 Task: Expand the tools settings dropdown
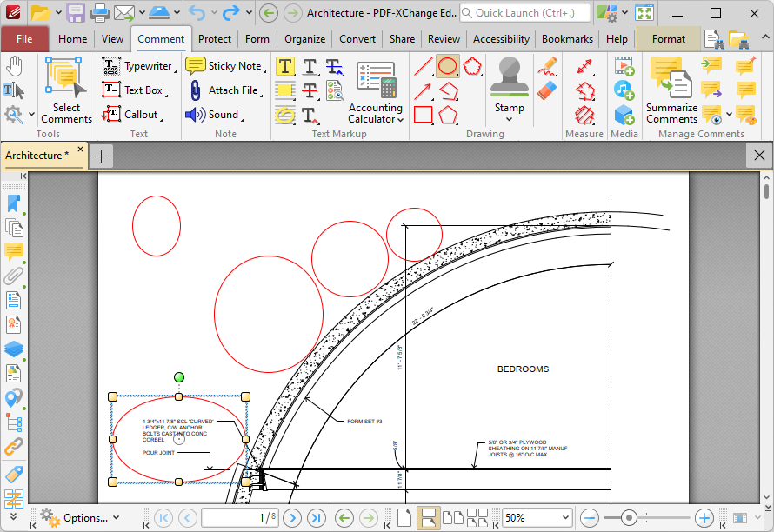[31, 115]
